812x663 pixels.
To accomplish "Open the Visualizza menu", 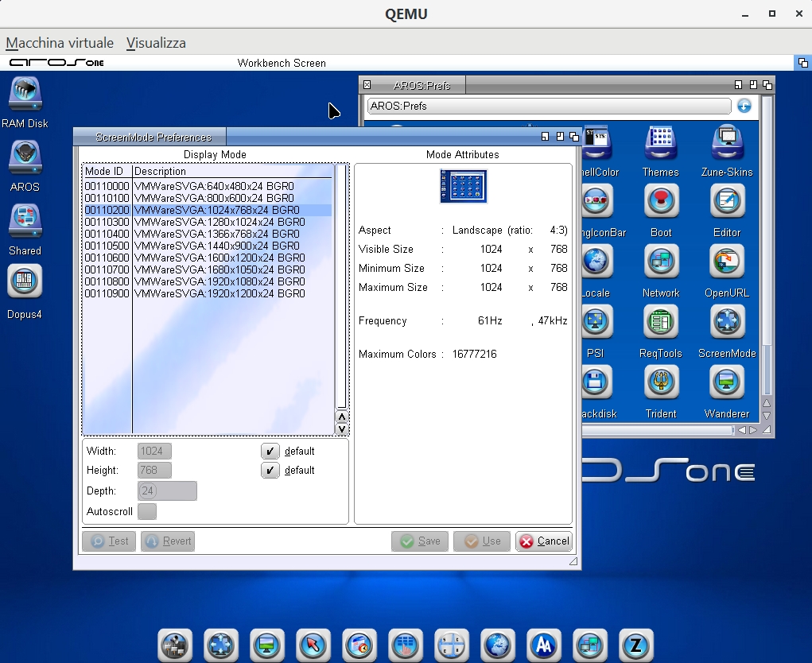I will (156, 43).
